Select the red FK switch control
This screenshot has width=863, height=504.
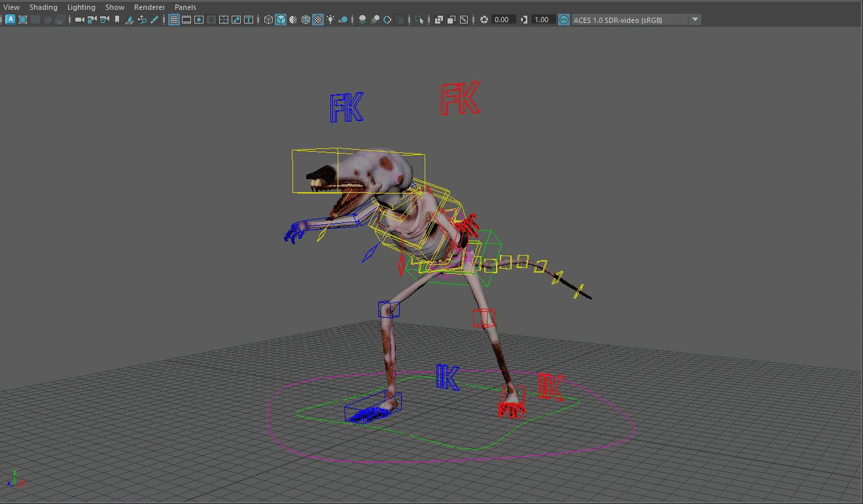coord(461,99)
